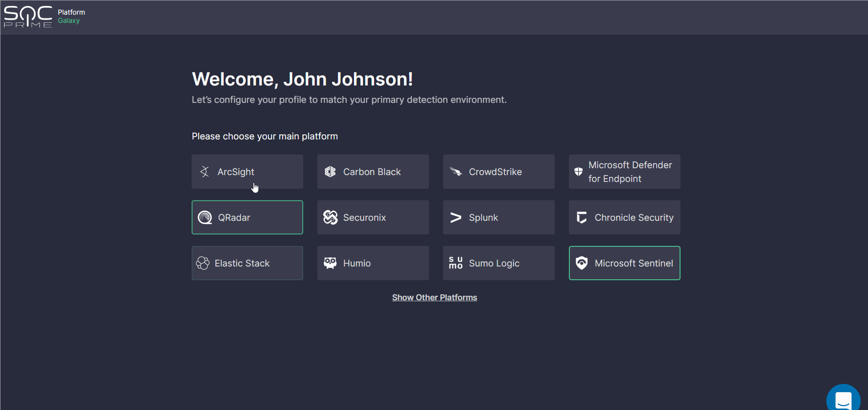Click the SOC Prime logo
868x410 pixels.
pyautogui.click(x=28, y=17)
